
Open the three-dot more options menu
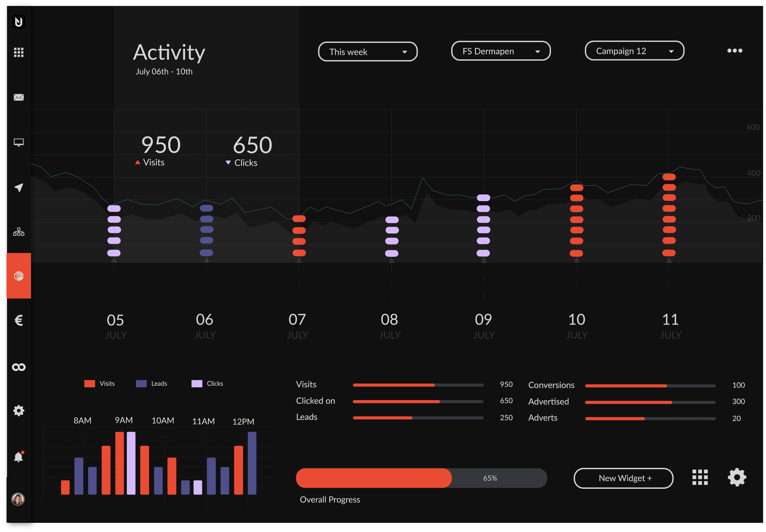pos(735,51)
